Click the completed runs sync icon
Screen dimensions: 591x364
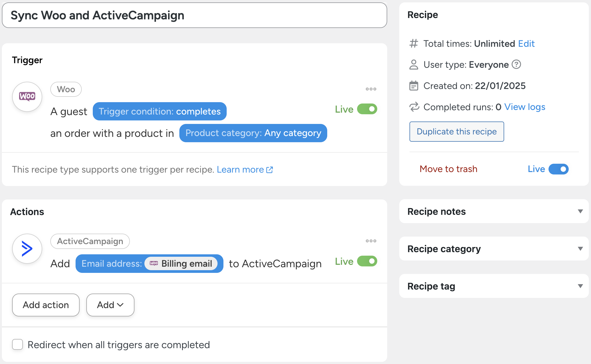click(414, 107)
